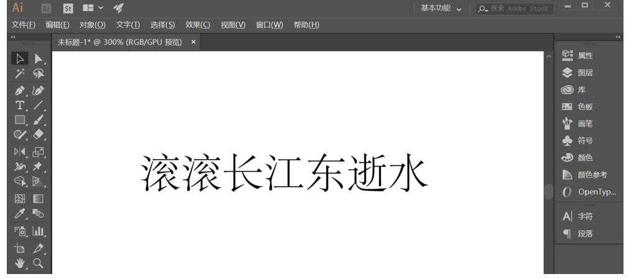
Task: Select the Eyedropper tool
Action: (x=20, y=214)
